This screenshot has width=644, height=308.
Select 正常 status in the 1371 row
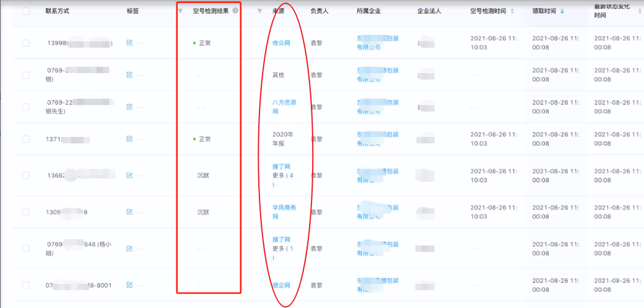202,139
